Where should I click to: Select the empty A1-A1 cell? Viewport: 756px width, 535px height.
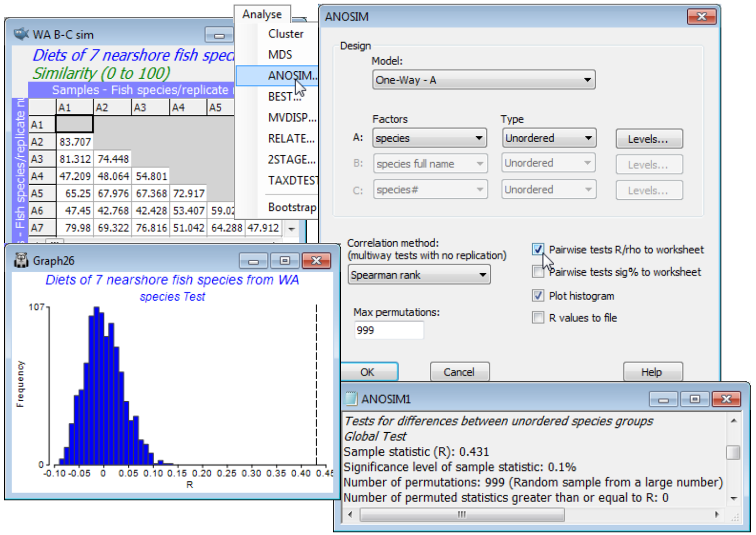click(74, 124)
